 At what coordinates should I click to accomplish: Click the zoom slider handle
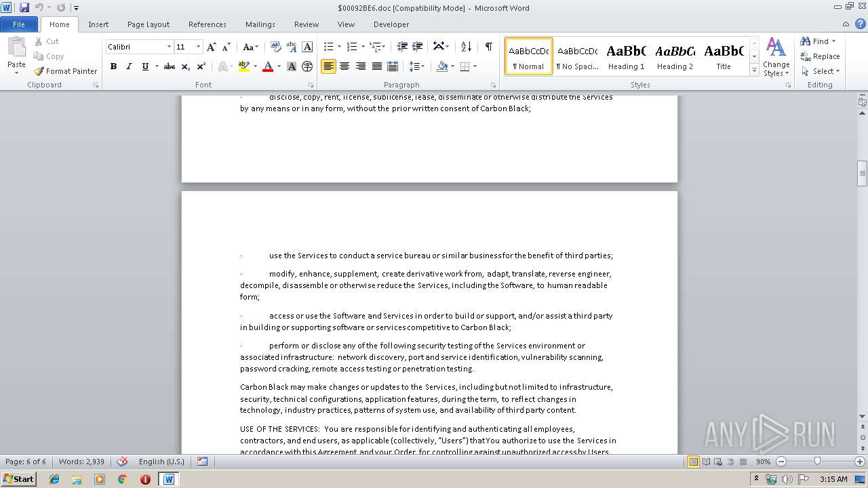(x=817, y=462)
